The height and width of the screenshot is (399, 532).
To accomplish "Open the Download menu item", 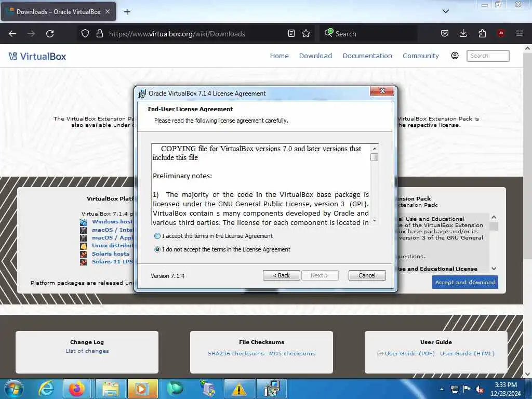I will [315, 56].
